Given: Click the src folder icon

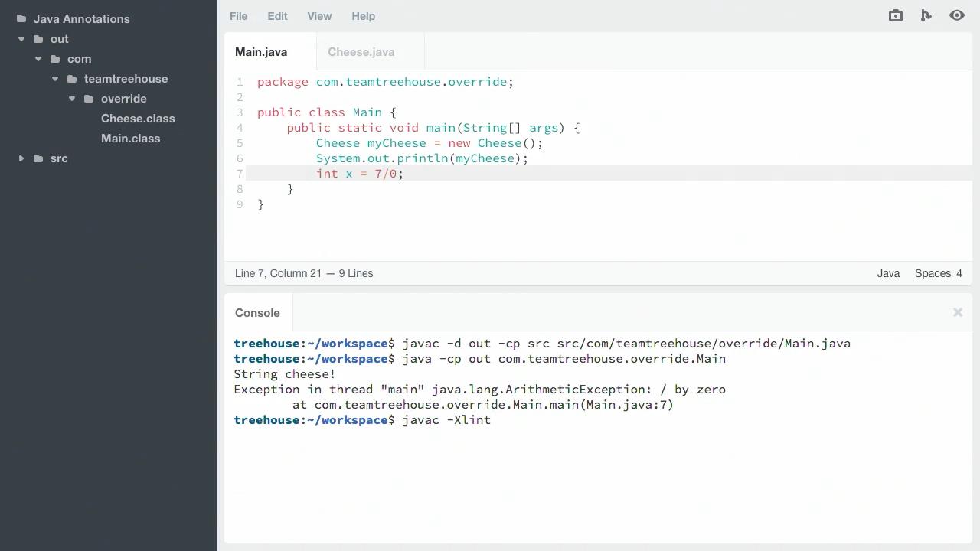Looking at the screenshot, I should click(38, 158).
